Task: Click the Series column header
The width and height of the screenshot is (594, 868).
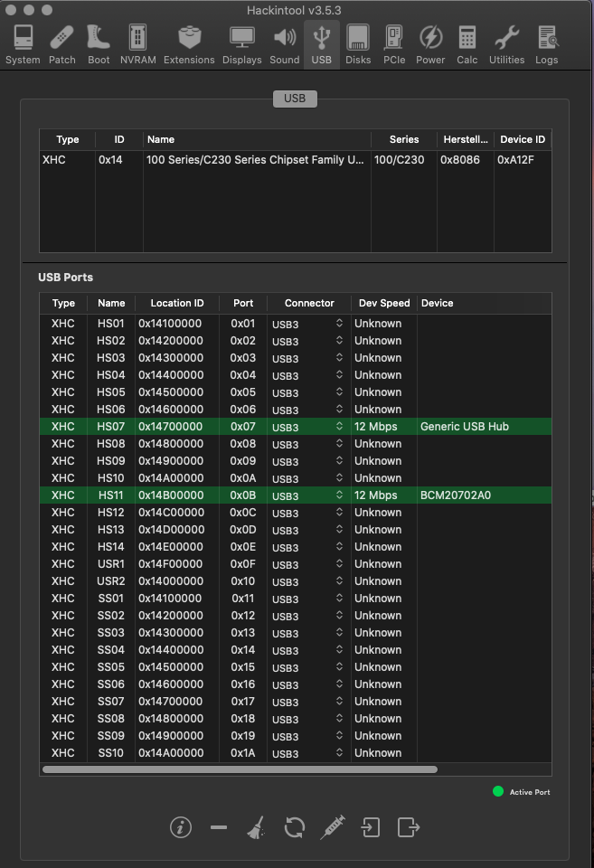Action: (404, 139)
